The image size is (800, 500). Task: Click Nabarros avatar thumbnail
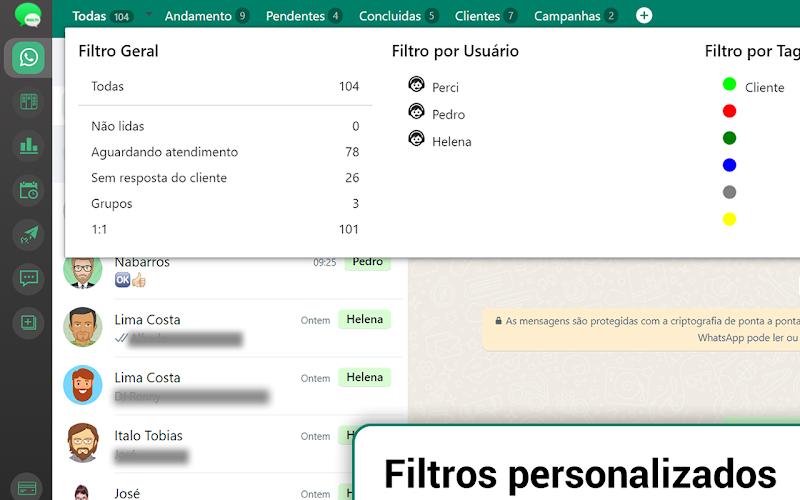pos(83,273)
